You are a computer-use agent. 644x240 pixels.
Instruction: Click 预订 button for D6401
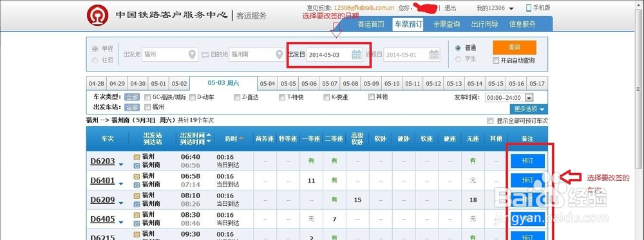(527, 180)
